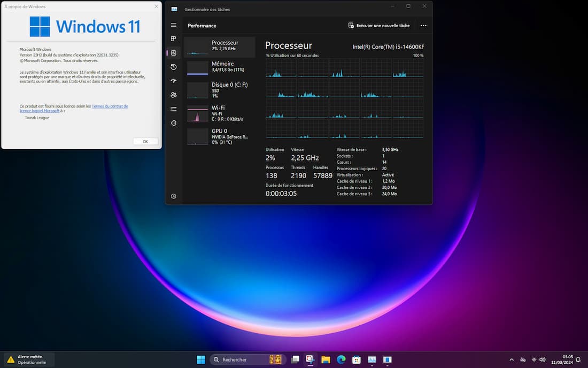Open notifications bell icon in tray

click(578, 360)
